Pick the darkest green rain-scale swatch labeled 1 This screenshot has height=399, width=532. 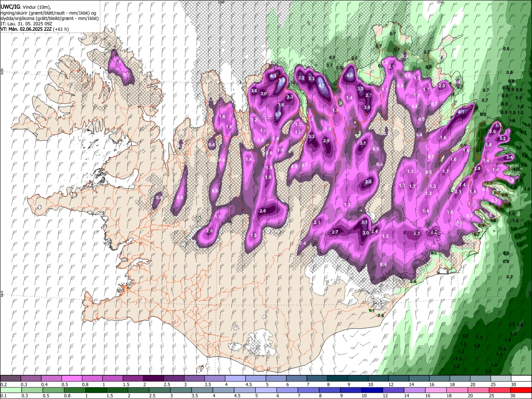96,390
